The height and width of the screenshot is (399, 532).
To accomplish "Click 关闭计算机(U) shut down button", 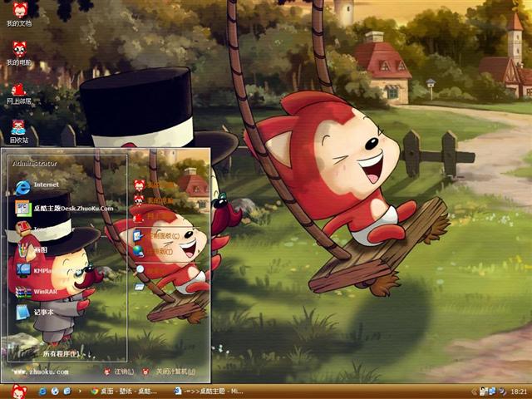I will pyautogui.click(x=169, y=372).
